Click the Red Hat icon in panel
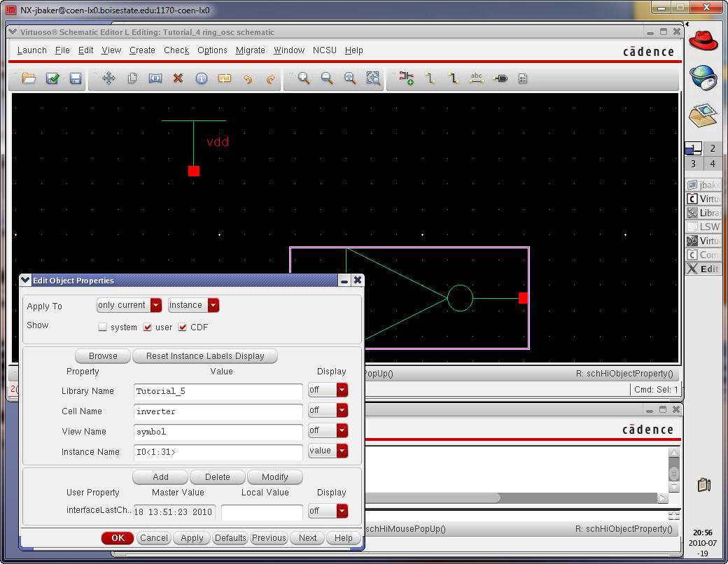The height and width of the screenshot is (564, 728). pos(702,40)
